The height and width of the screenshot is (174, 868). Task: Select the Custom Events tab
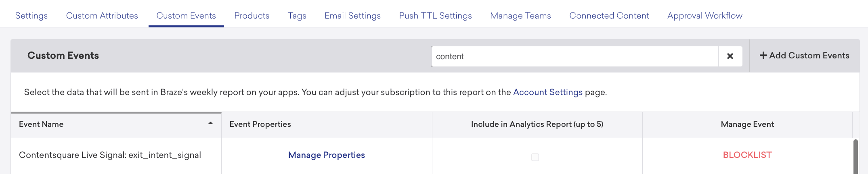(x=186, y=16)
